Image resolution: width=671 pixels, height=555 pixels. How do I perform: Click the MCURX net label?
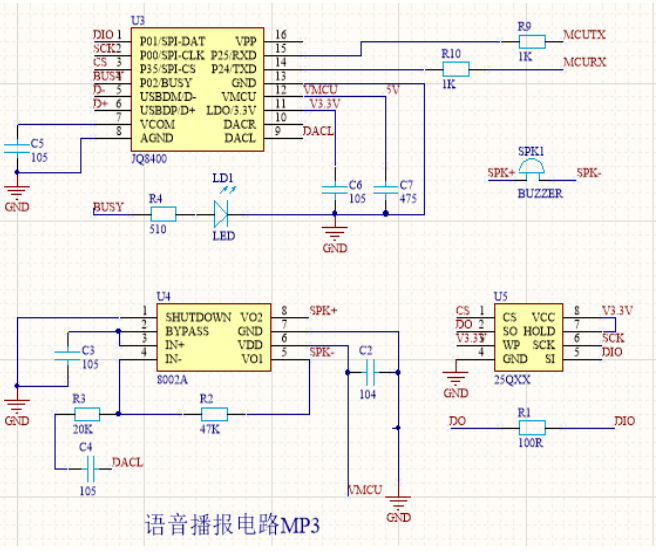pyautogui.click(x=585, y=62)
